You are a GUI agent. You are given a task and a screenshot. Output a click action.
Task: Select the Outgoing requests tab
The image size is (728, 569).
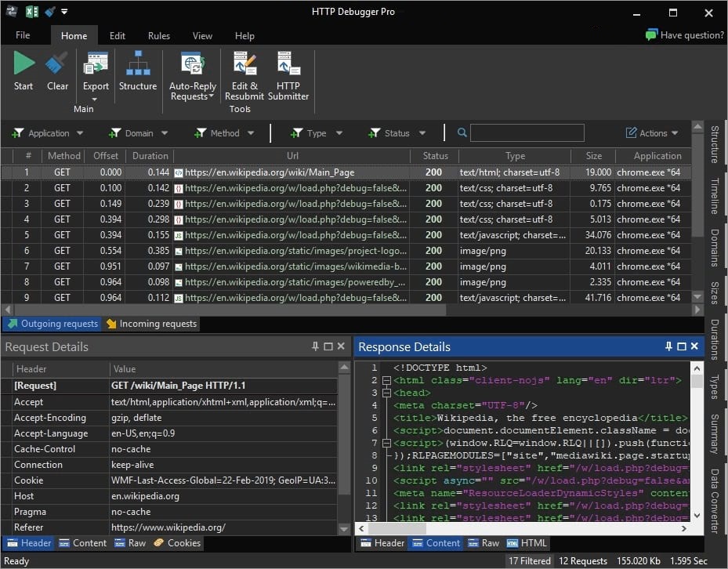(x=53, y=324)
